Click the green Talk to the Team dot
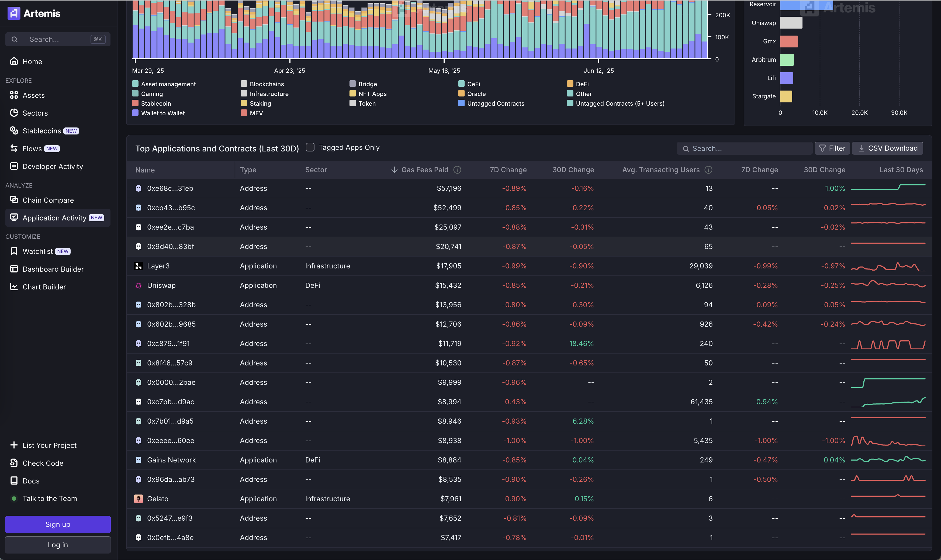The width and height of the screenshot is (941, 560). tap(14, 499)
